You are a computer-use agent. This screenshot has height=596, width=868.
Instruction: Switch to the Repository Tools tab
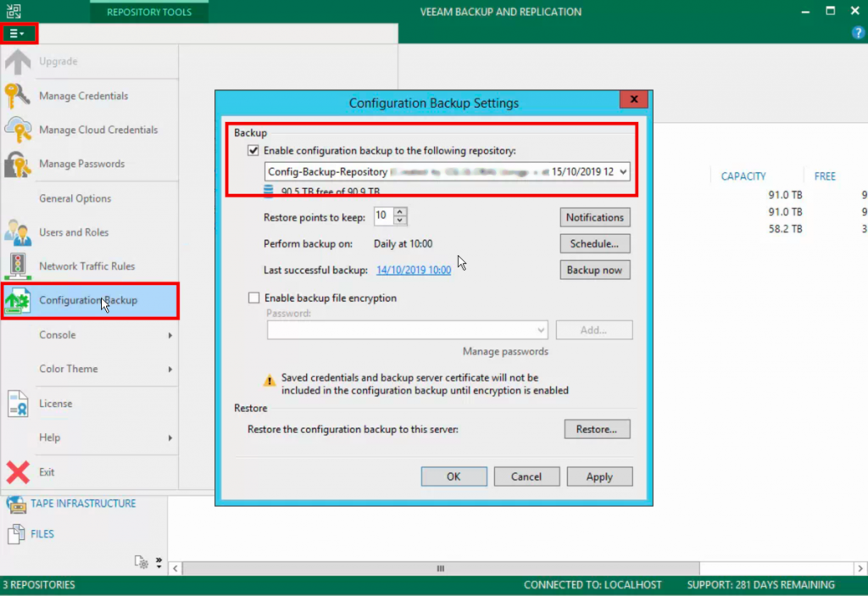tap(148, 12)
